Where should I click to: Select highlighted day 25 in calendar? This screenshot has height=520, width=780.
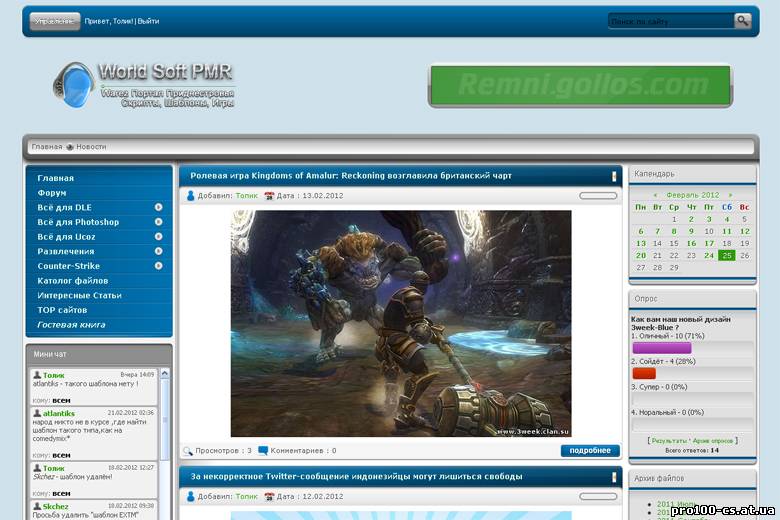coord(727,255)
